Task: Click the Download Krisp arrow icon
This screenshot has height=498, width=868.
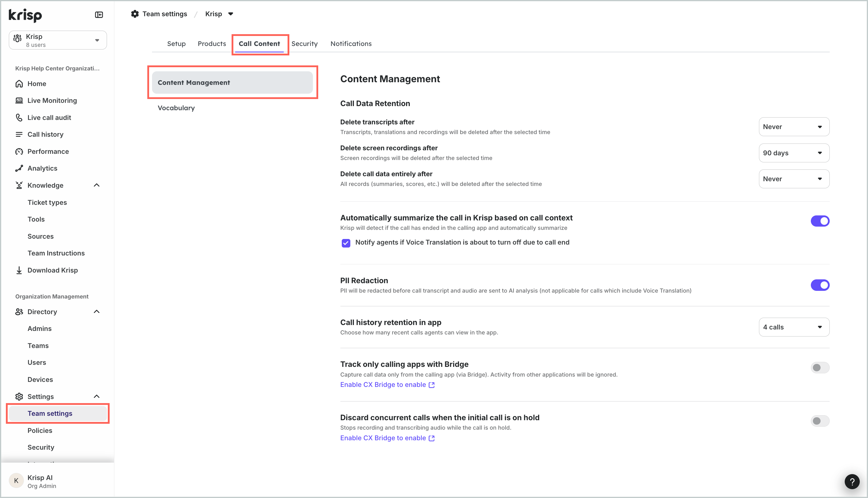Action: point(19,270)
